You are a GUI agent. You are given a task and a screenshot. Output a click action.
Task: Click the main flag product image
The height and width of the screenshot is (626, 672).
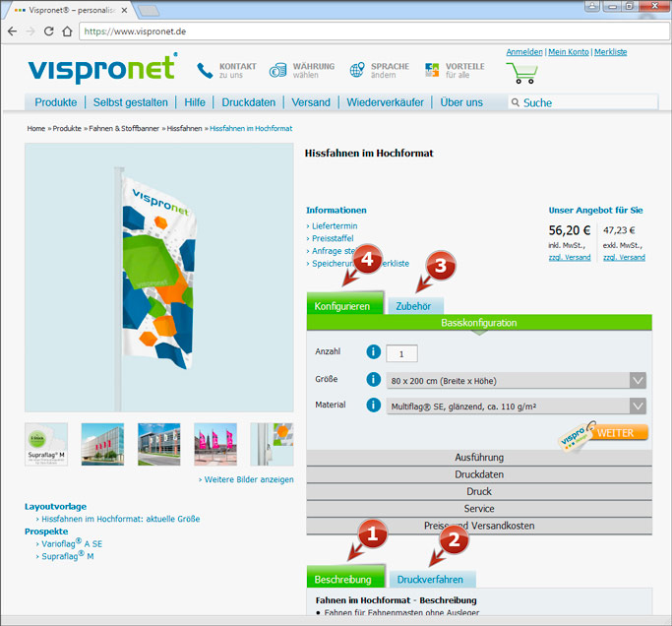click(159, 278)
